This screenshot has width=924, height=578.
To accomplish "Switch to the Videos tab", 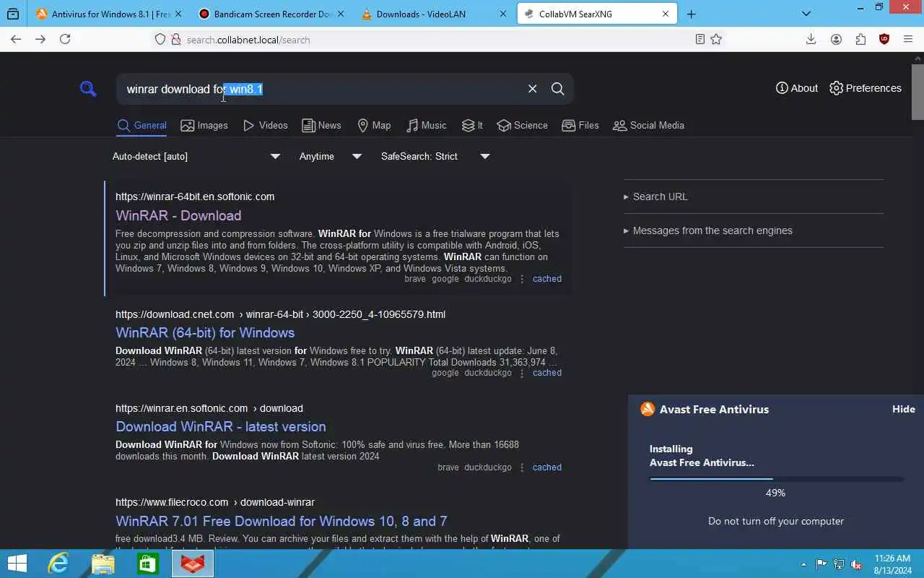I will [266, 125].
